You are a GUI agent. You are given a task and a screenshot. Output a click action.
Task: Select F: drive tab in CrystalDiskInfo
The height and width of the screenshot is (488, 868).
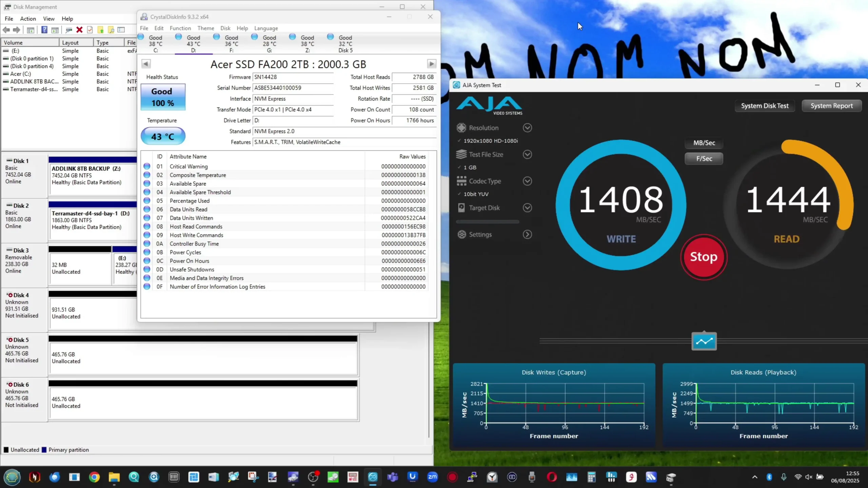[232, 43]
